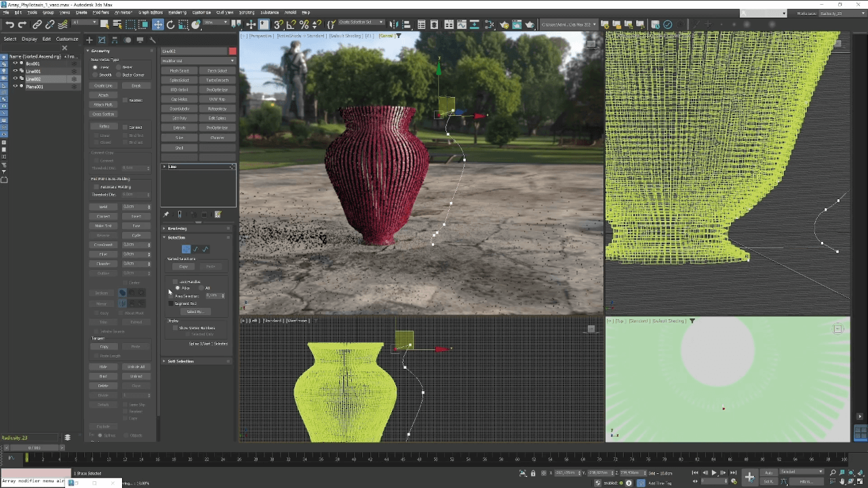The image size is (868, 488).
Task: Select the Bezier vertex type radio
Action: click(119, 67)
